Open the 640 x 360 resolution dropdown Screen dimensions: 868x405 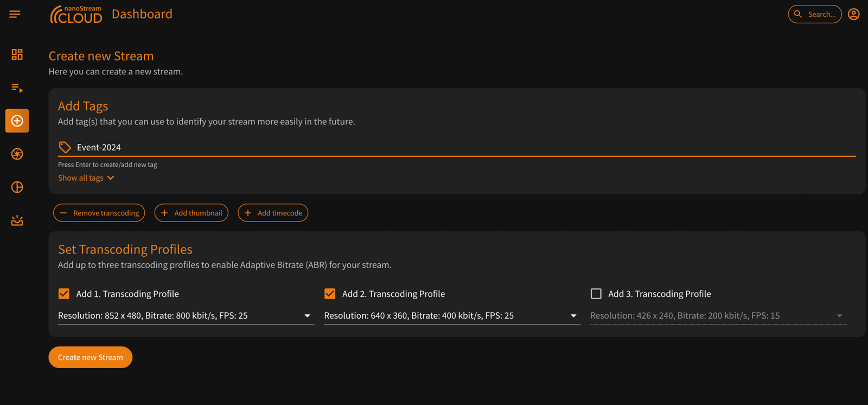(451, 315)
